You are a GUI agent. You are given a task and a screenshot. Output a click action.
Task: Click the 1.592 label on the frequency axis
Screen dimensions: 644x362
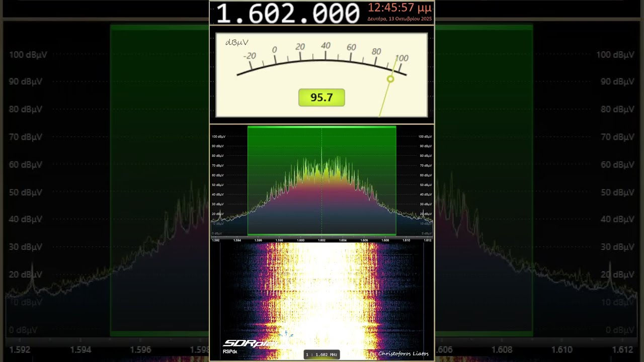(x=216, y=240)
